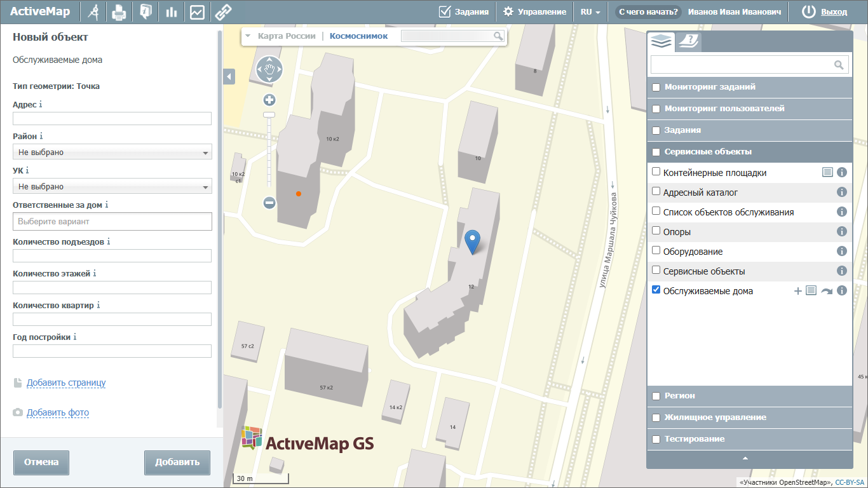Uncheck the Обслуживаемые дома layer
The image size is (868, 488).
656,290
